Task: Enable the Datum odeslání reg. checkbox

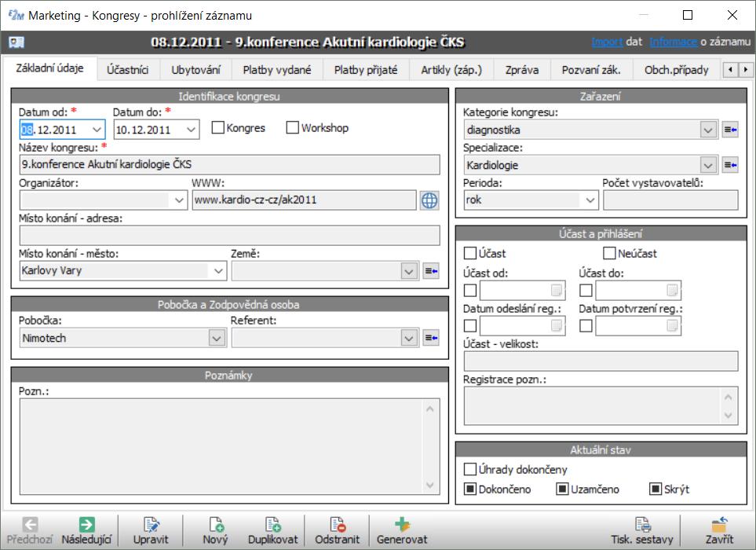Action: click(470, 325)
